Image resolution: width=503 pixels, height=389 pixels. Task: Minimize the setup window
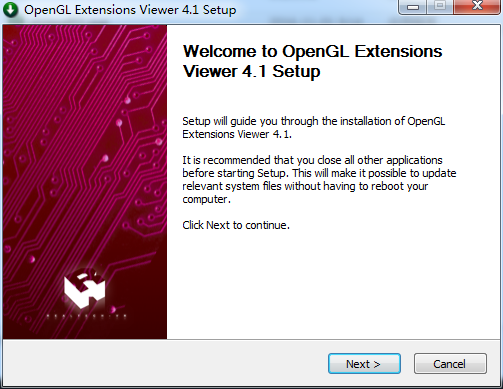[412, 7]
